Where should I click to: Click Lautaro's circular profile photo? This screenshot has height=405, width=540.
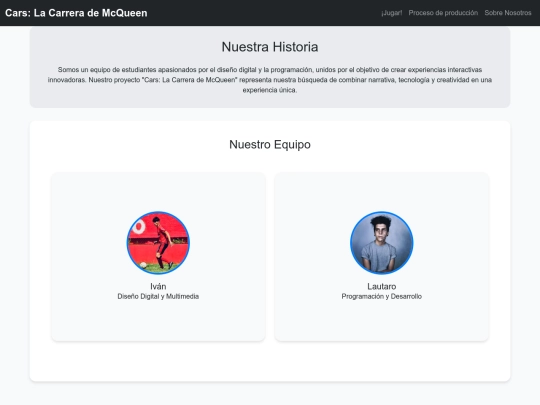click(382, 243)
